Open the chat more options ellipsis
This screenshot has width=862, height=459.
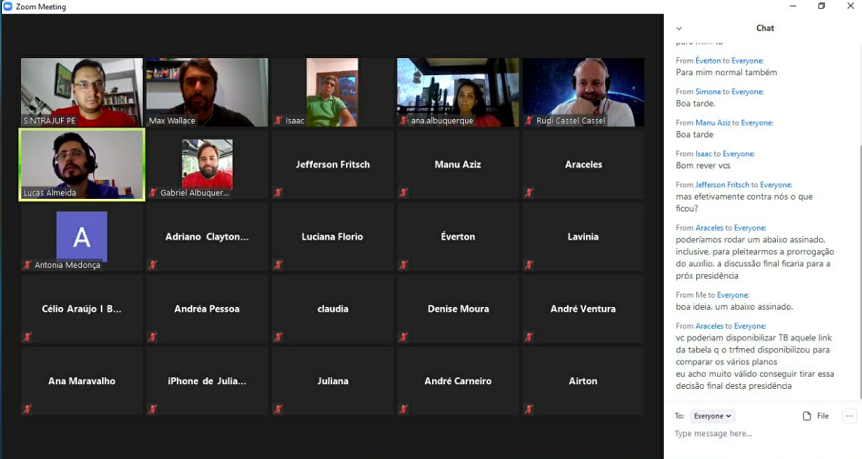[x=849, y=416]
